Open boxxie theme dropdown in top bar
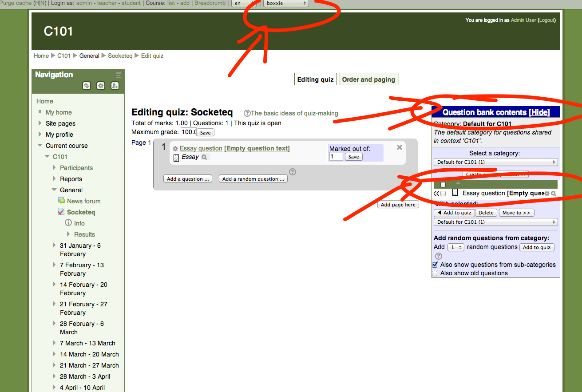The width and height of the screenshot is (582, 392). (x=286, y=3)
